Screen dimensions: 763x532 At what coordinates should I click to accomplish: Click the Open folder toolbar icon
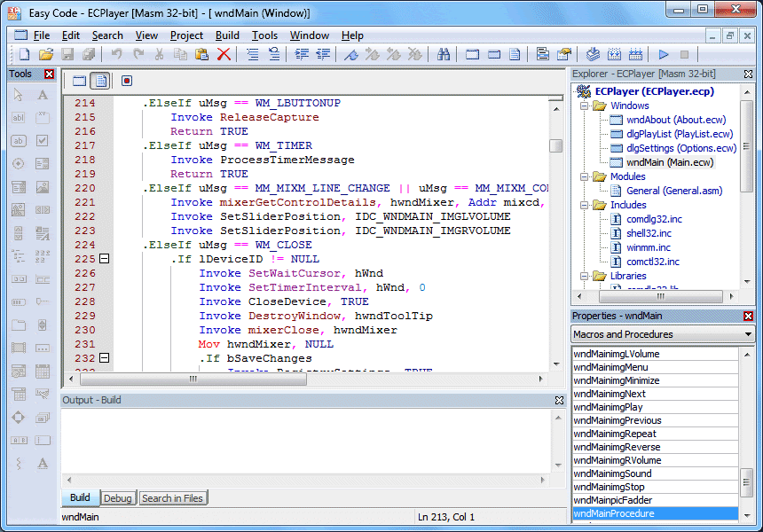point(46,54)
